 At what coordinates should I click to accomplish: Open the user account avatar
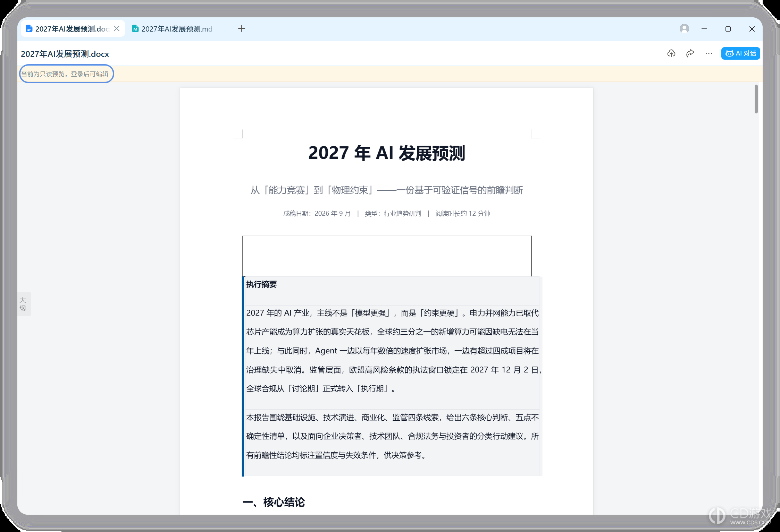click(x=684, y=29)
